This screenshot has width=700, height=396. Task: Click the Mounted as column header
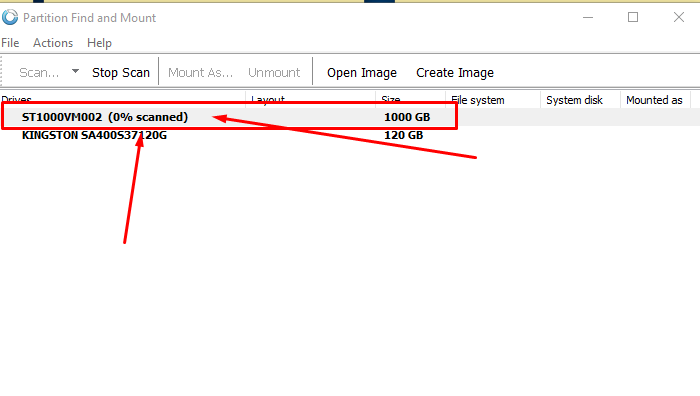[x=655, y=100]
